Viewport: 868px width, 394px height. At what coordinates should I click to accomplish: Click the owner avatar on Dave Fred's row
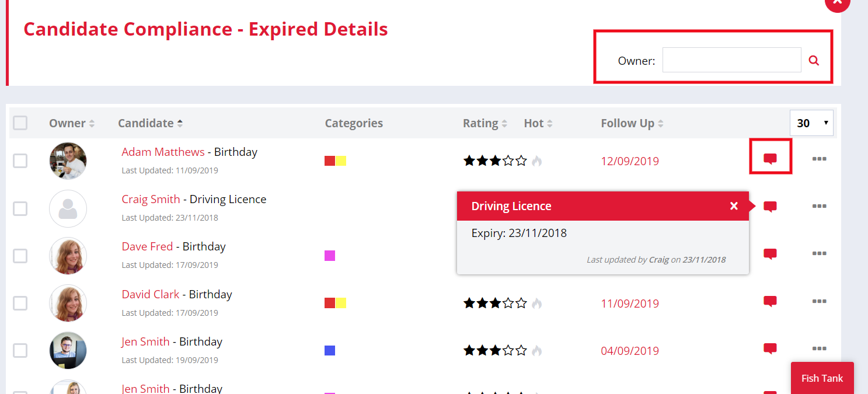pos(68,256)
